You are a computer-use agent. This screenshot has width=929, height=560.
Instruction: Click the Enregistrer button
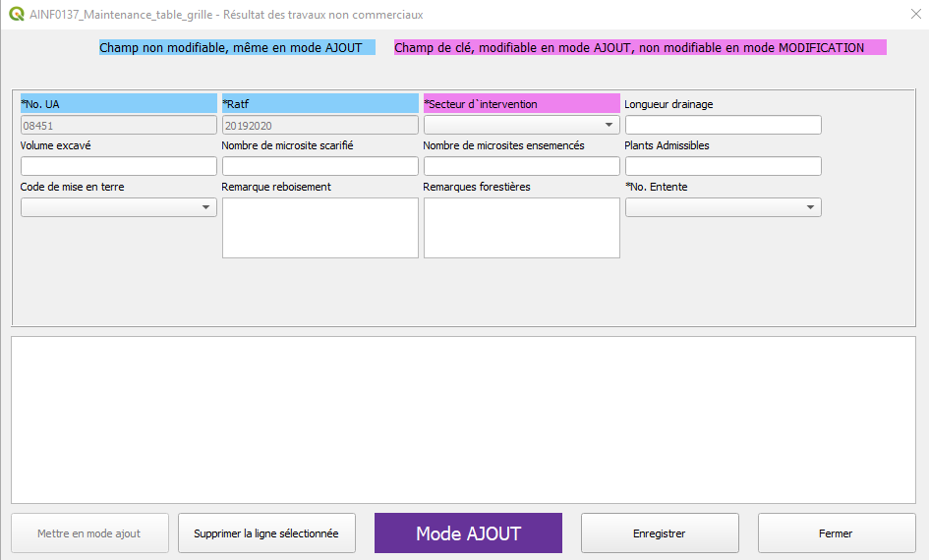[x=660, y=532]
